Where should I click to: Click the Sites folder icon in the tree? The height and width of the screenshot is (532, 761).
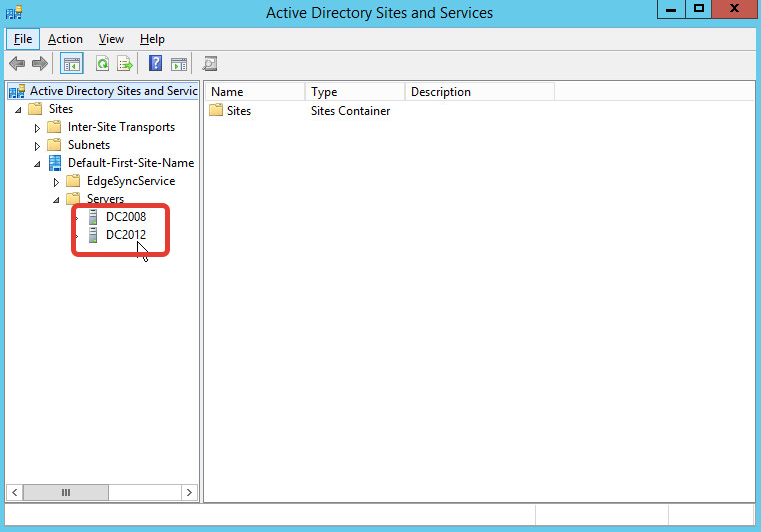point(35,109)
